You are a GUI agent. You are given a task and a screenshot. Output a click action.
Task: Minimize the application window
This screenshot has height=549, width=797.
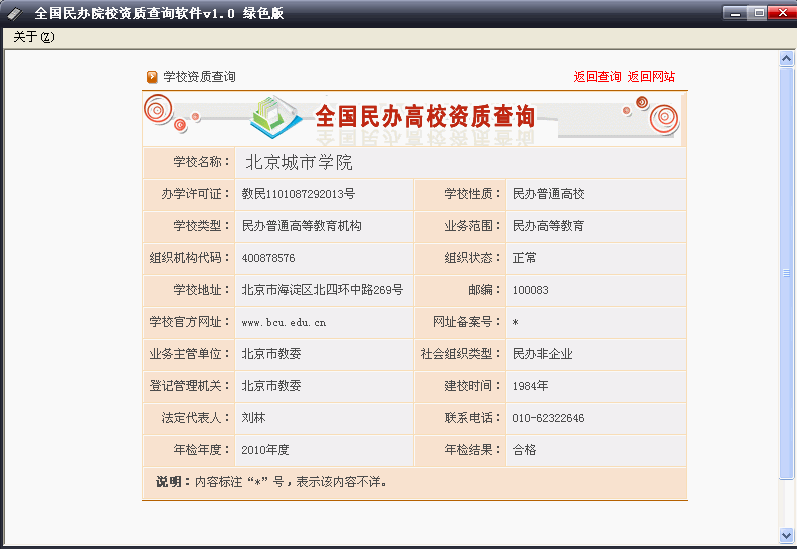click(x=735, y=13)
